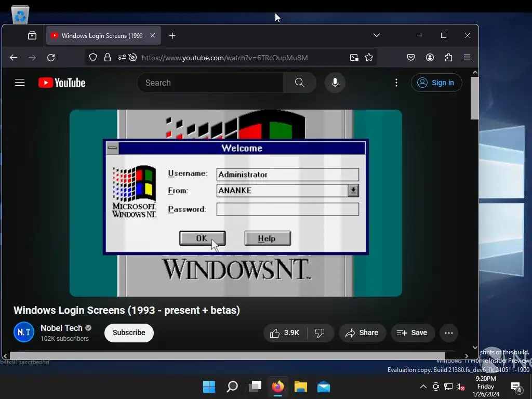
Task: Open the YouTube guide hamburger menu
Action: (20, 83)
